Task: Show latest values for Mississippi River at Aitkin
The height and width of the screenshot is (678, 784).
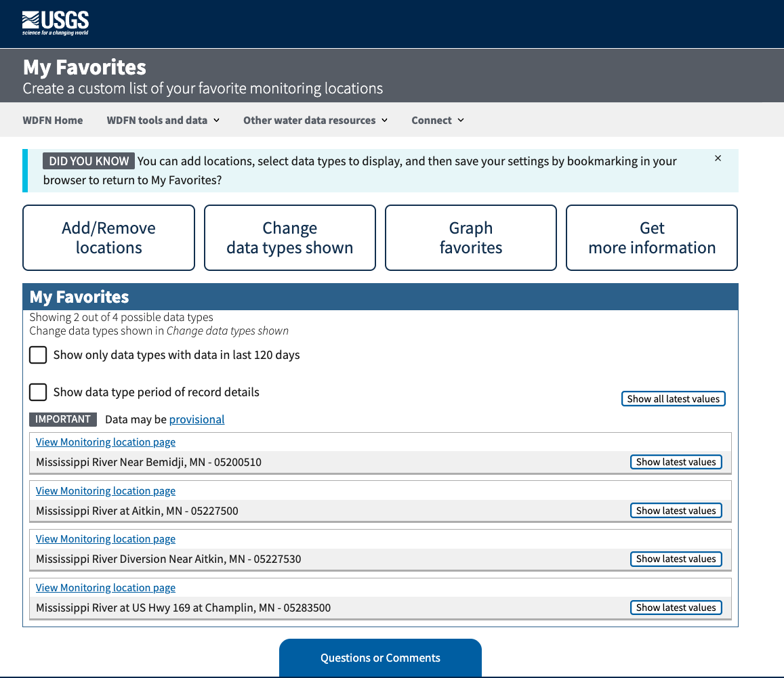Action: [676, 510]
